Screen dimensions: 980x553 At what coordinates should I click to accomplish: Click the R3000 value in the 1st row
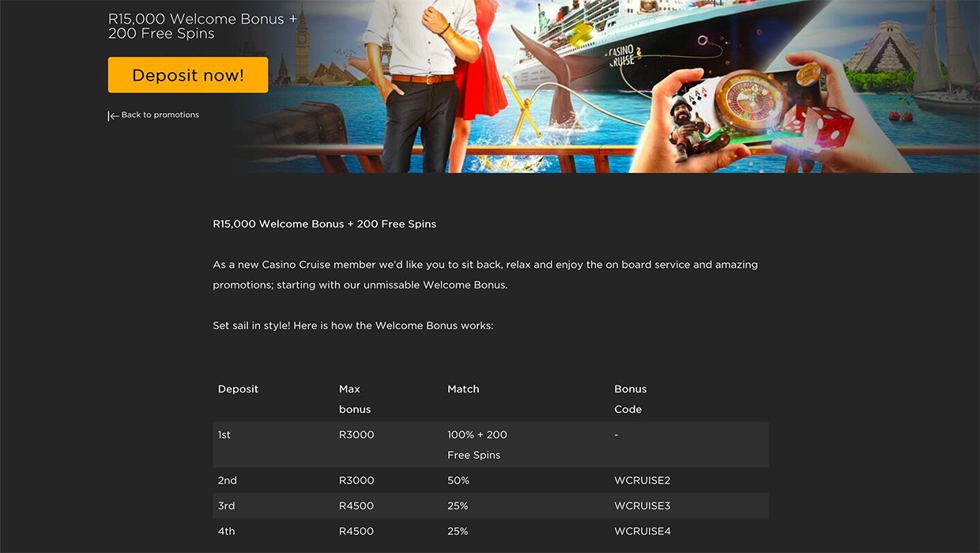[356, 435]
